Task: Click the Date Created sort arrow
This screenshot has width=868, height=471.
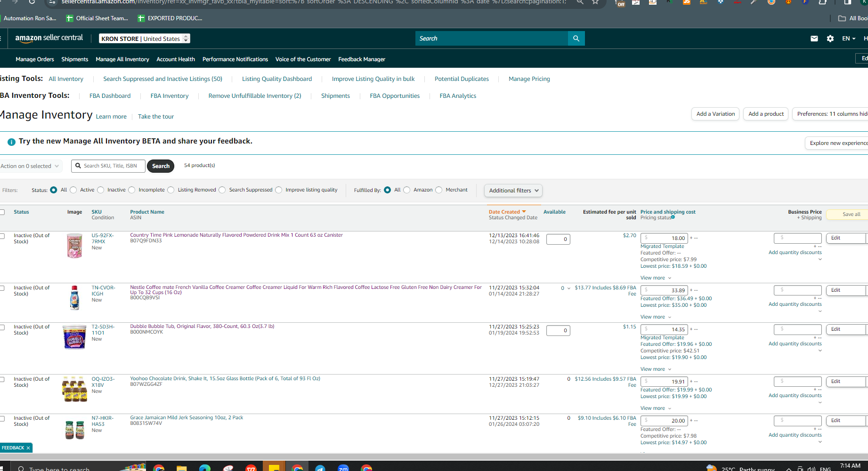Action: pyautogui.click(x=524, y=212)
